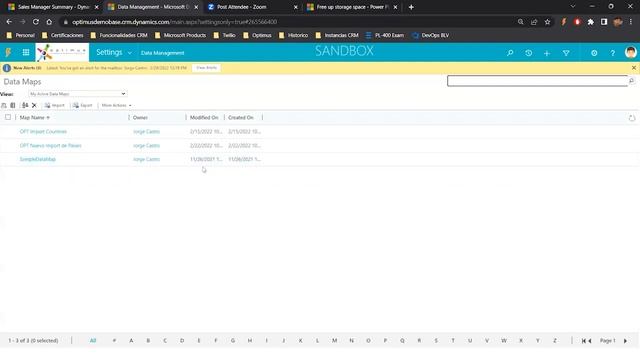Open the My Active Data Maps view dropdown
Image resolution: width=640 pixels, height=360 pixels.
tap(78, 94)
